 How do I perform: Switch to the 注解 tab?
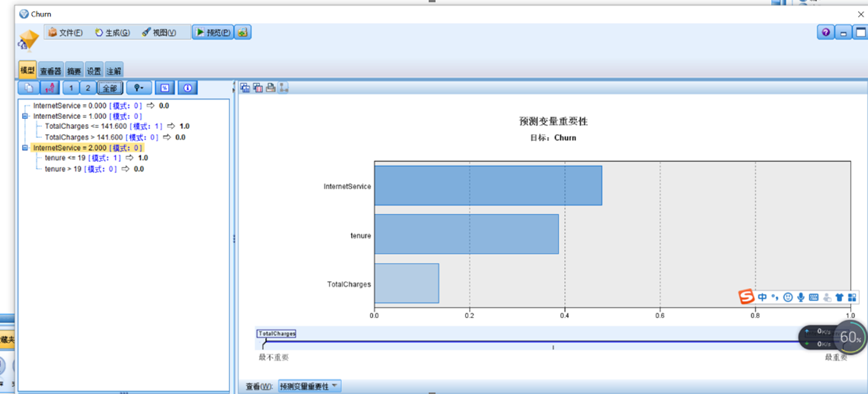tap(114, 71)
